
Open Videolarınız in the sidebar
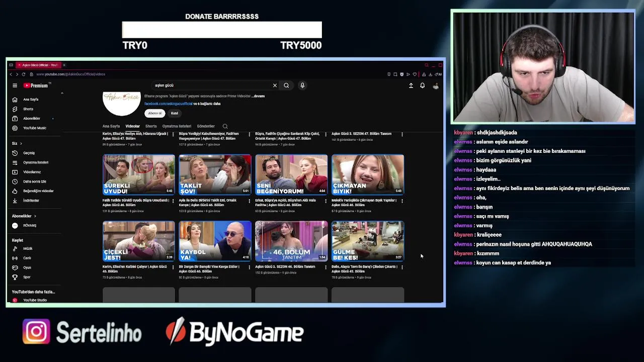tap(32, 172)
